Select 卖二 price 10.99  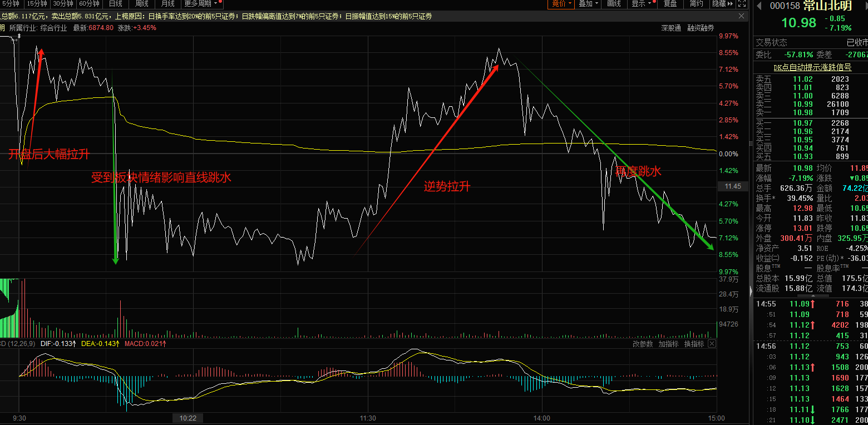click(803, 104)
